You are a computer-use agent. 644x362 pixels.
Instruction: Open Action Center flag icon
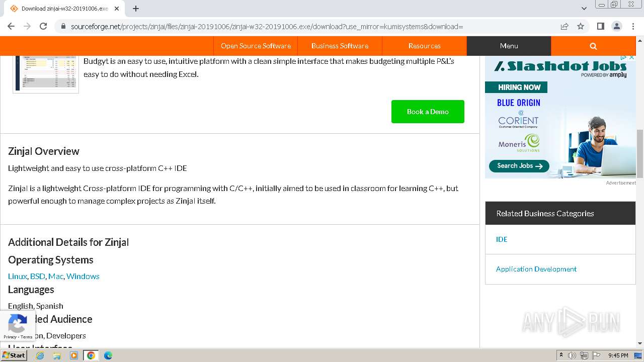[595, 355]
